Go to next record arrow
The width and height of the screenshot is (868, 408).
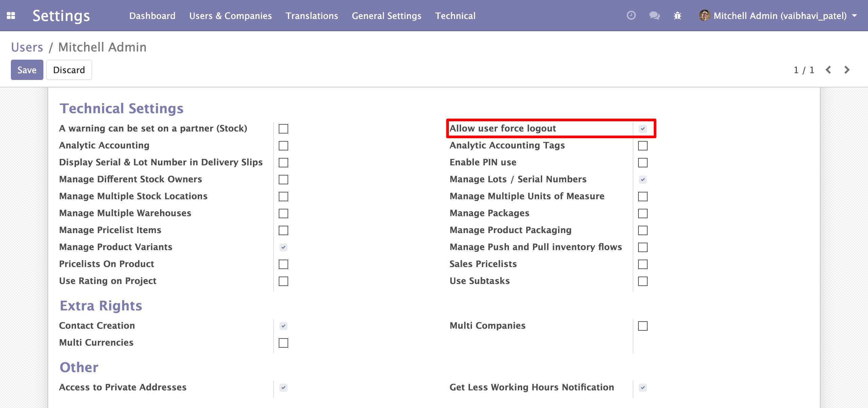click(847, 70)
